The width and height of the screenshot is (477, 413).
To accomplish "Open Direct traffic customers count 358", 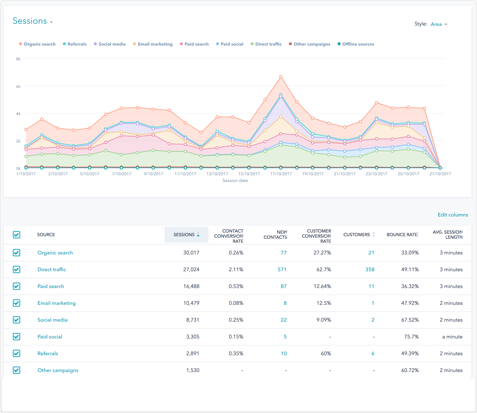I will 370,269.
